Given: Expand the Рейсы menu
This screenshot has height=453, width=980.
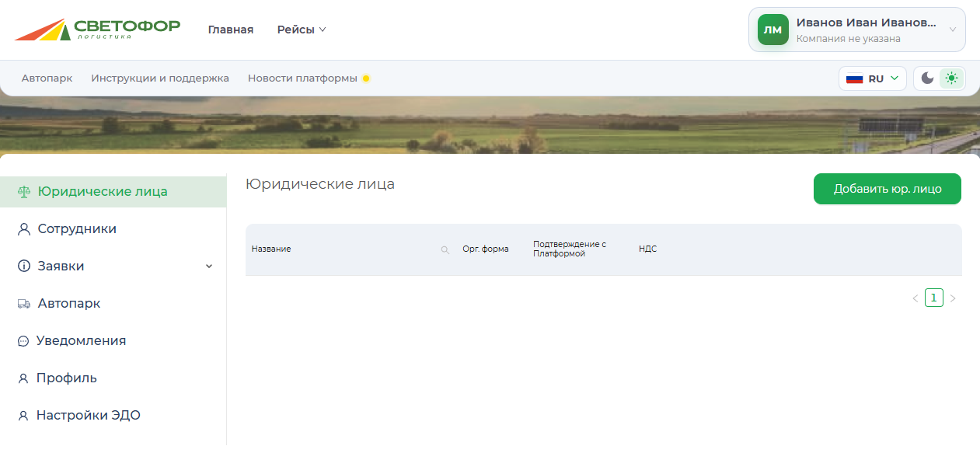Looking at the screenshot, I should 302,30.
